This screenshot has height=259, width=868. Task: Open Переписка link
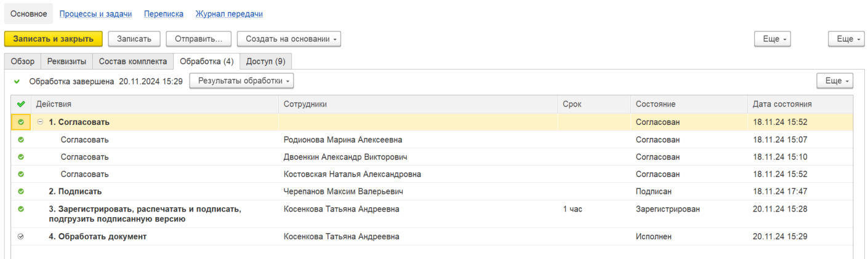coord(164,14)
